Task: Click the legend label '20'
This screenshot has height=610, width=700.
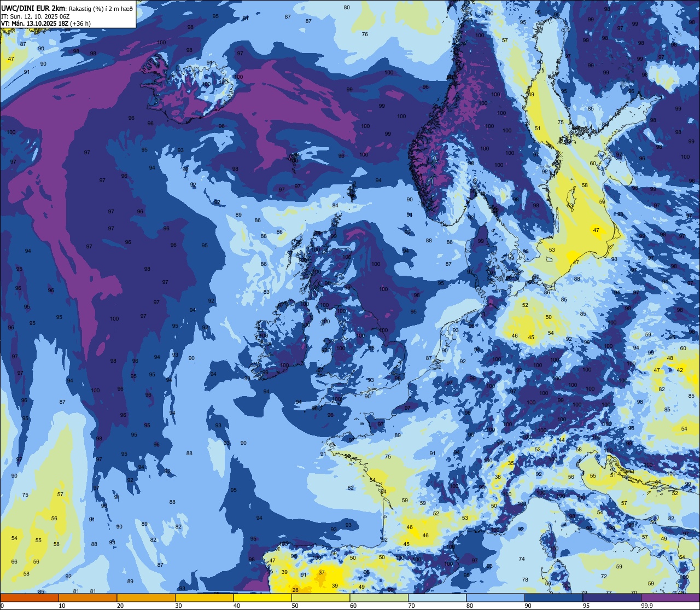Action: tap(120, 606)
